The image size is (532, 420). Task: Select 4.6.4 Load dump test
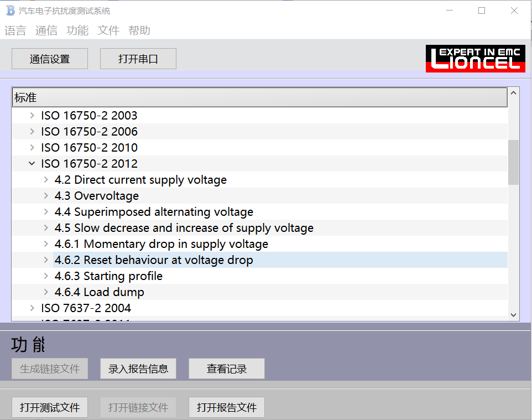[100, 292]
